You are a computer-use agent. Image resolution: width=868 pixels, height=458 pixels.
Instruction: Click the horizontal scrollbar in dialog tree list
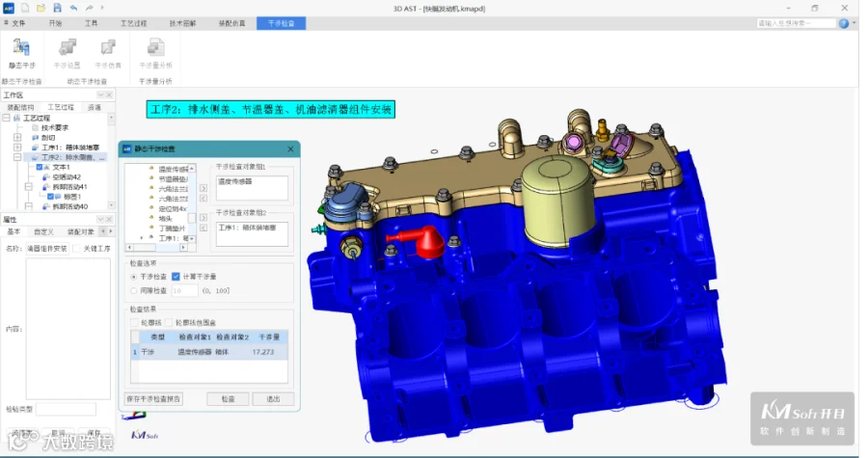click(156, 247)
